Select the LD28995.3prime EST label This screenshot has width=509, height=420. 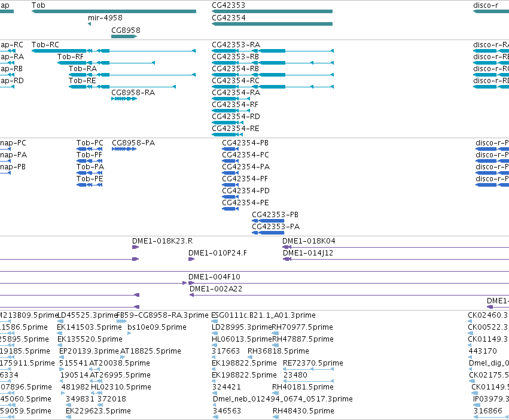[x=242, y=327]
